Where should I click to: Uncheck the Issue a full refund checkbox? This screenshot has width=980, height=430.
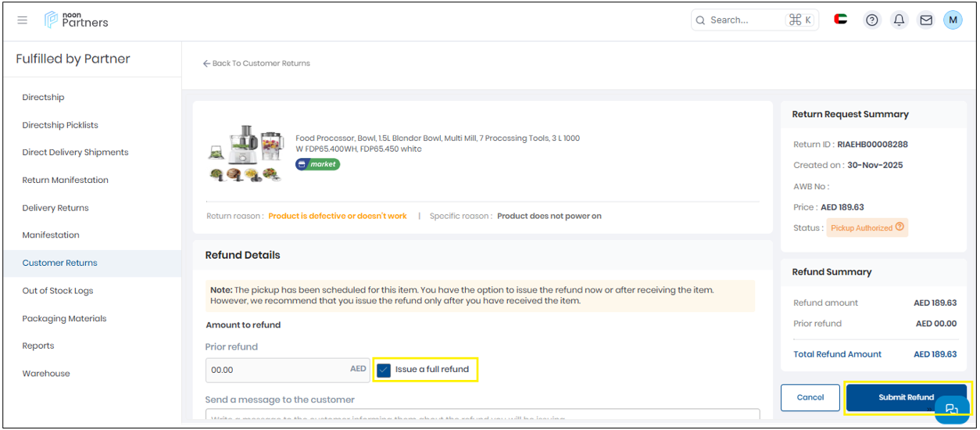click(384, 370)
